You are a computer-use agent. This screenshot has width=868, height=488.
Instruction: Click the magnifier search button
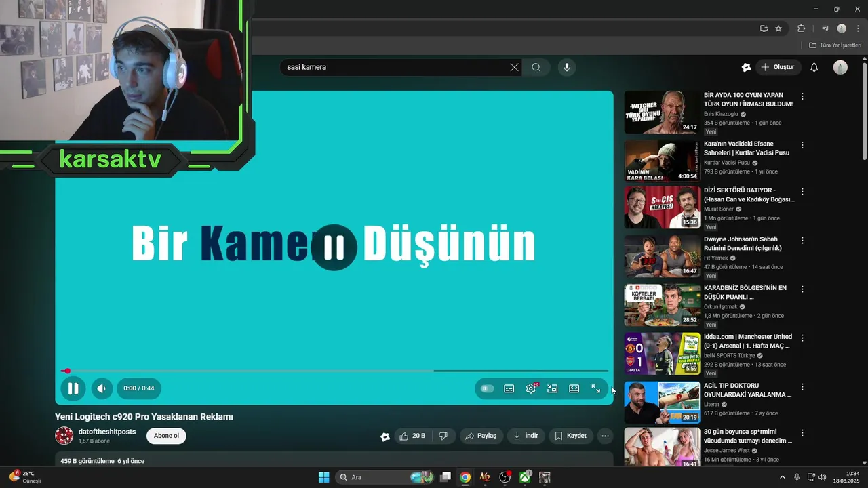tap(536, 67)
